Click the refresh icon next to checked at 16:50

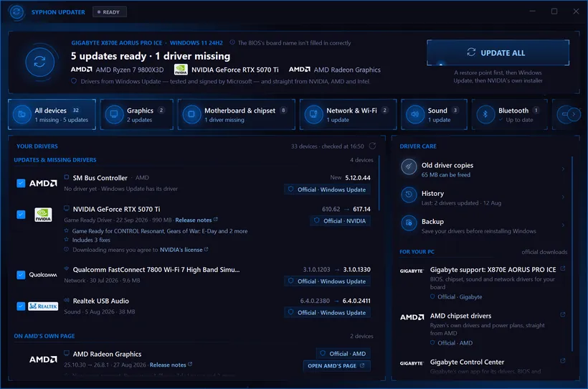[x=372, y=146]
